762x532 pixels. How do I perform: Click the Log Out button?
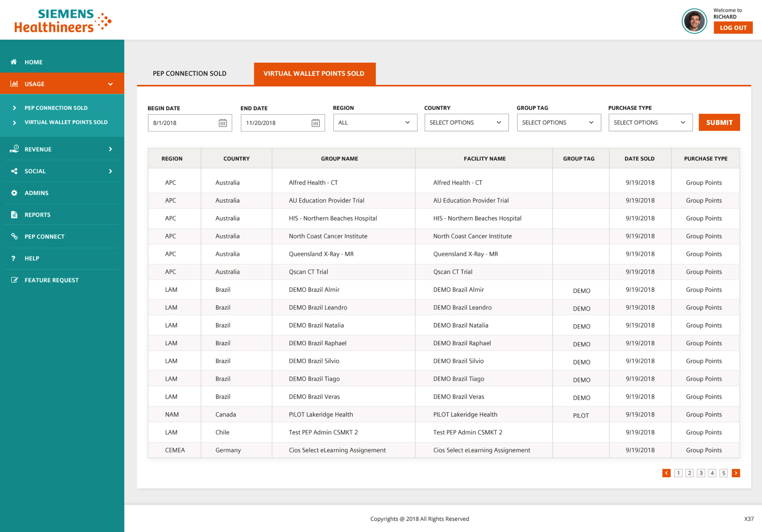(733, 28)
